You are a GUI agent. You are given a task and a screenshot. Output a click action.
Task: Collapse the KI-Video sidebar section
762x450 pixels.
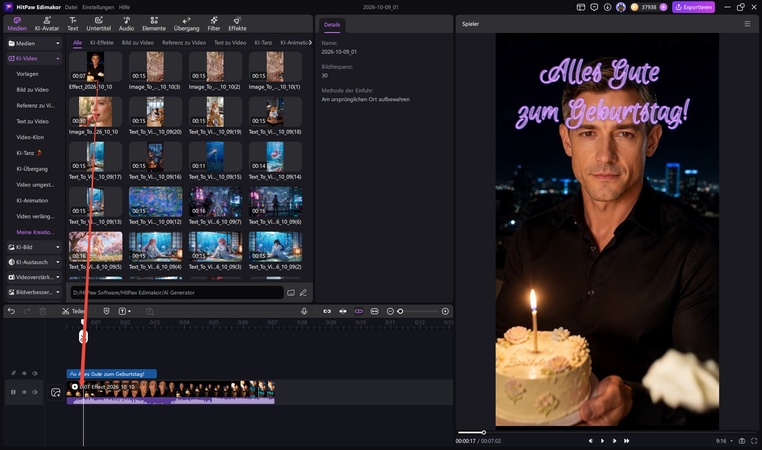34,58
